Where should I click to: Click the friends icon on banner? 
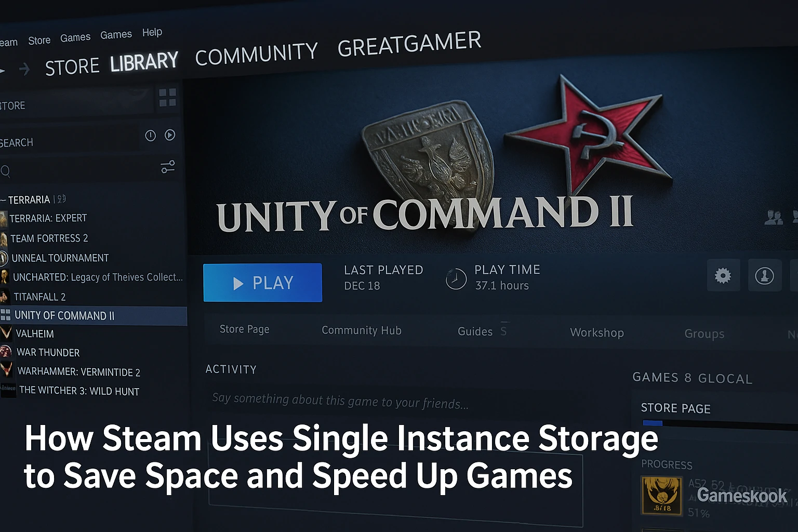(774, 218)
